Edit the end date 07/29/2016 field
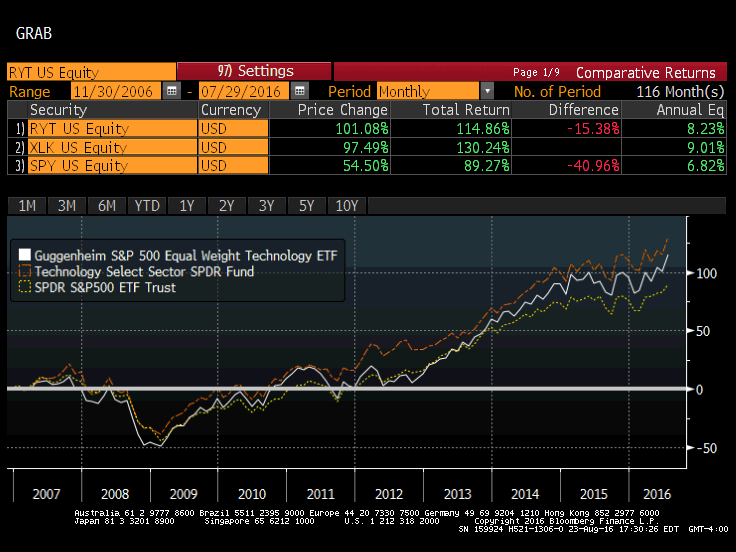Image resolution: width=736 pixels, height=552 pixels. tap(244, 91)
